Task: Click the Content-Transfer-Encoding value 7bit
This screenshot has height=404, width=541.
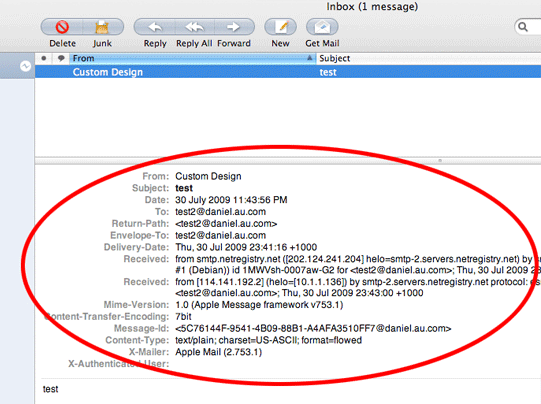Action: point(183,316)
